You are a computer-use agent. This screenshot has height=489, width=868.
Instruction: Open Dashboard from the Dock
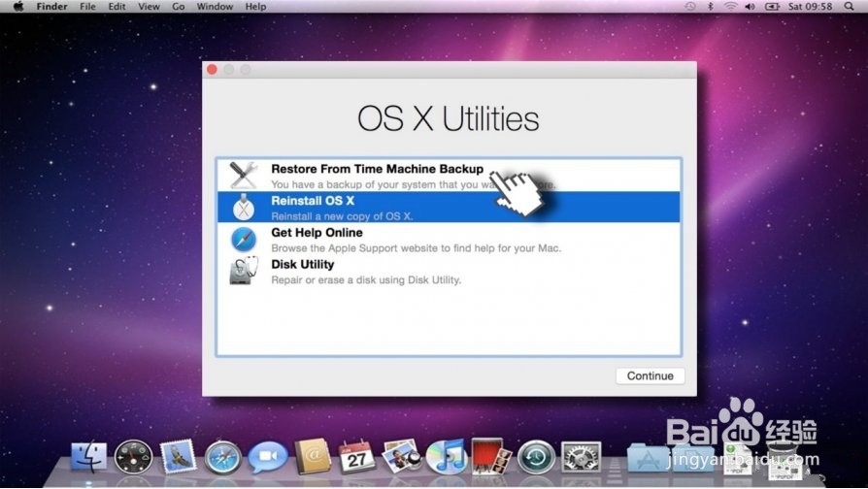(x=133, y=458)
